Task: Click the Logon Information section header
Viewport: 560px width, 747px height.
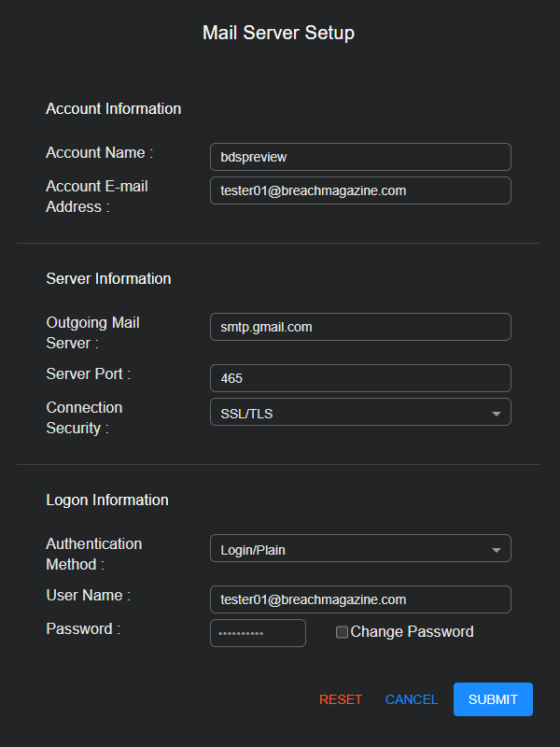Action: (106, 500)
